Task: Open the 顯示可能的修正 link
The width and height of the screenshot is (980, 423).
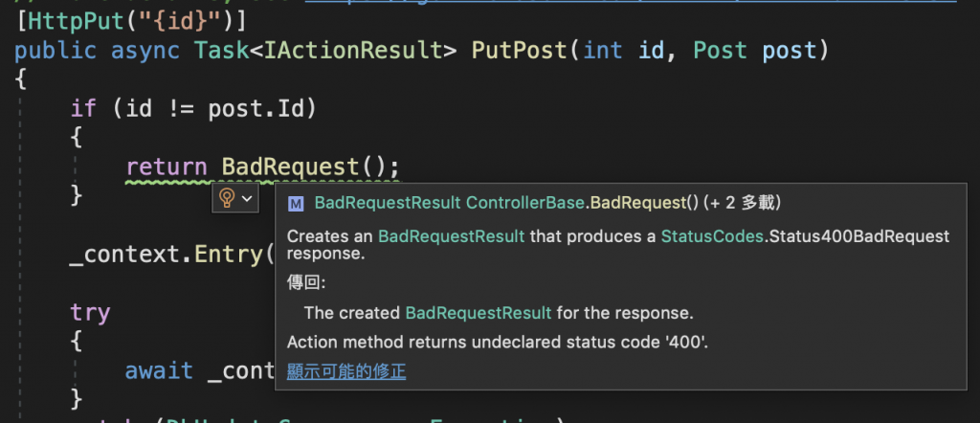Action: click(x=346, y=371)
